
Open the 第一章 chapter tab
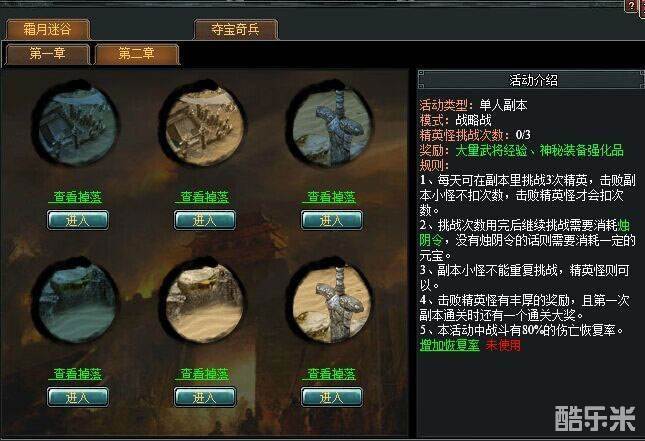(x=48, y=54)
